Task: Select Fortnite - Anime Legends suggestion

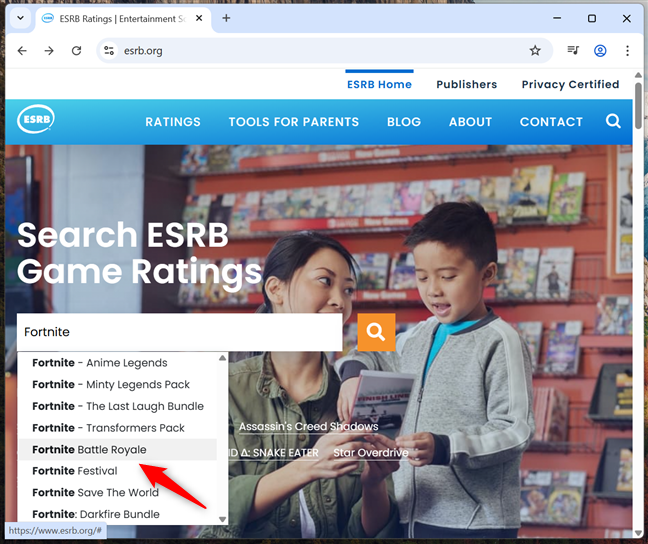Action: pos(118,363)
